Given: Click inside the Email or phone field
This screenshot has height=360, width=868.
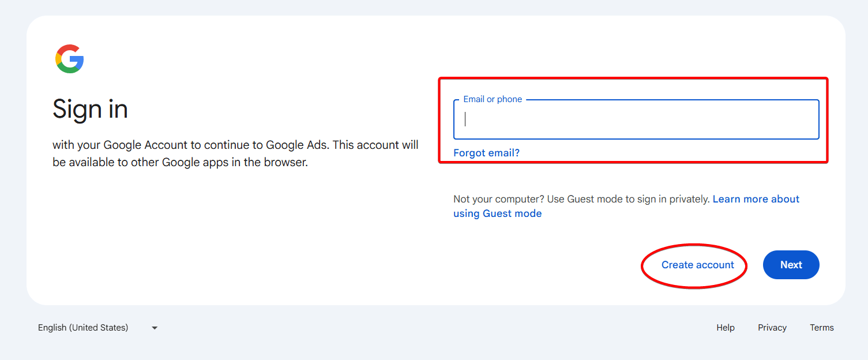Looking at the screenshot, I should coord(634,119).
